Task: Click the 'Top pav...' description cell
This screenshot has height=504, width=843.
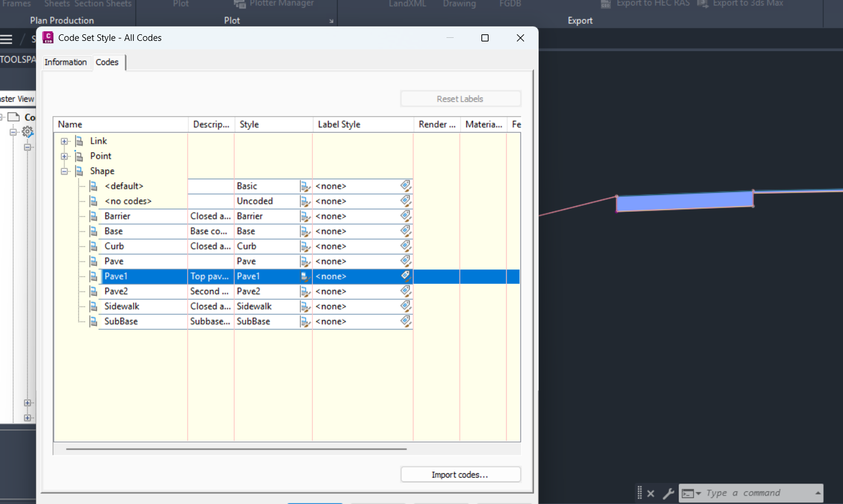Action: pyautogui.click(x=211, y=276)
